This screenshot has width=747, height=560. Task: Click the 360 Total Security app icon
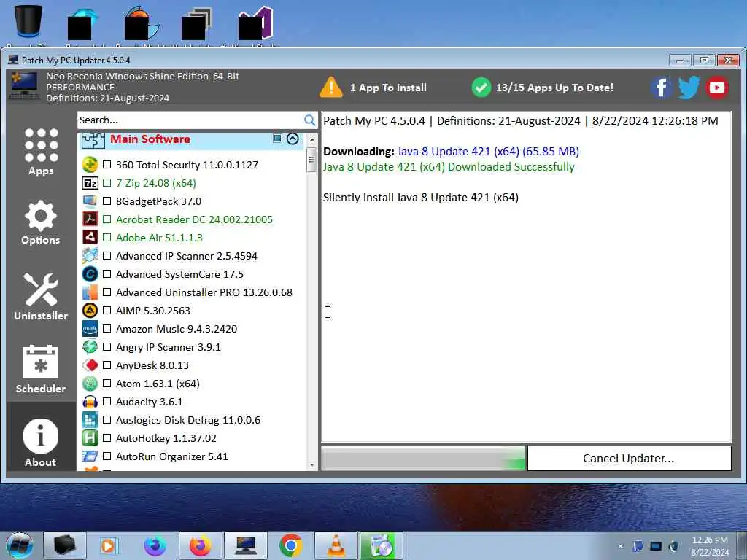(90, 165)
